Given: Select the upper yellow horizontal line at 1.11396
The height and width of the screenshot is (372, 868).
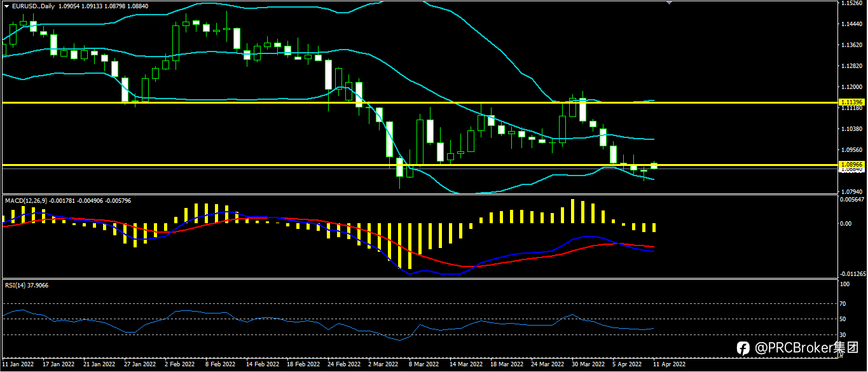Looking at the screenshot, I should pyautogui.click(x=419, y=102).
